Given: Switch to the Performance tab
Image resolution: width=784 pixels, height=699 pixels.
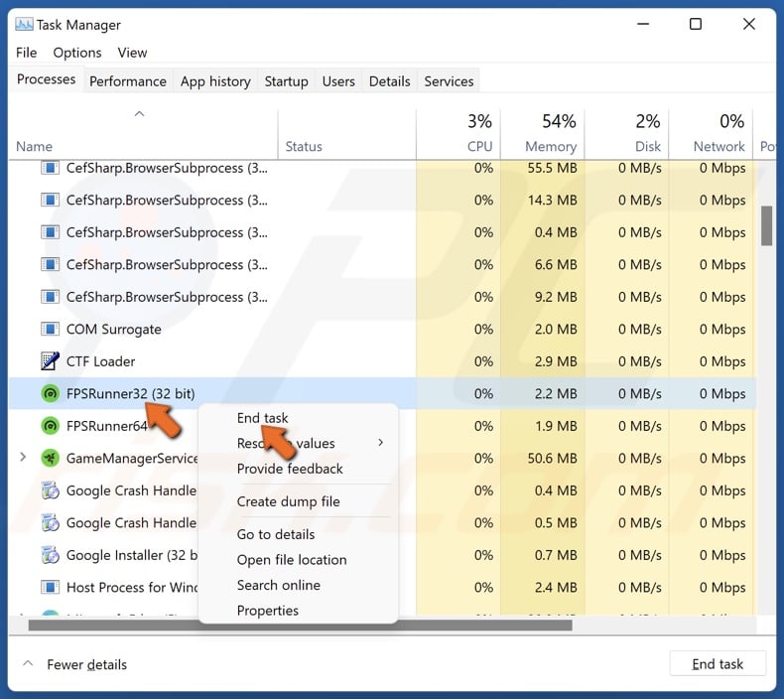Looking at the screenshot, I should tap(128, 81).
